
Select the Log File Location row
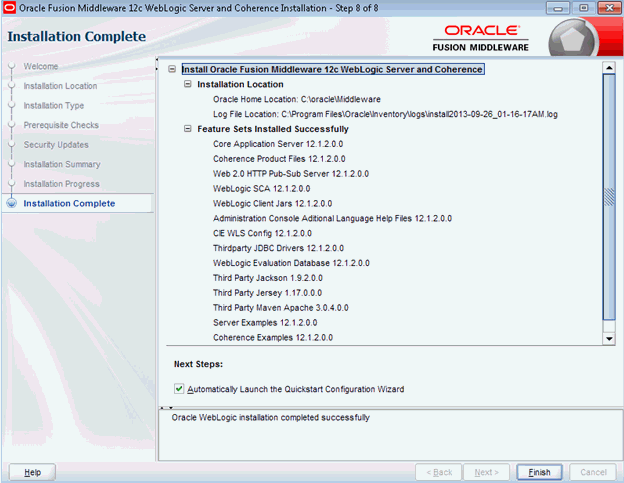click(385, 114)
